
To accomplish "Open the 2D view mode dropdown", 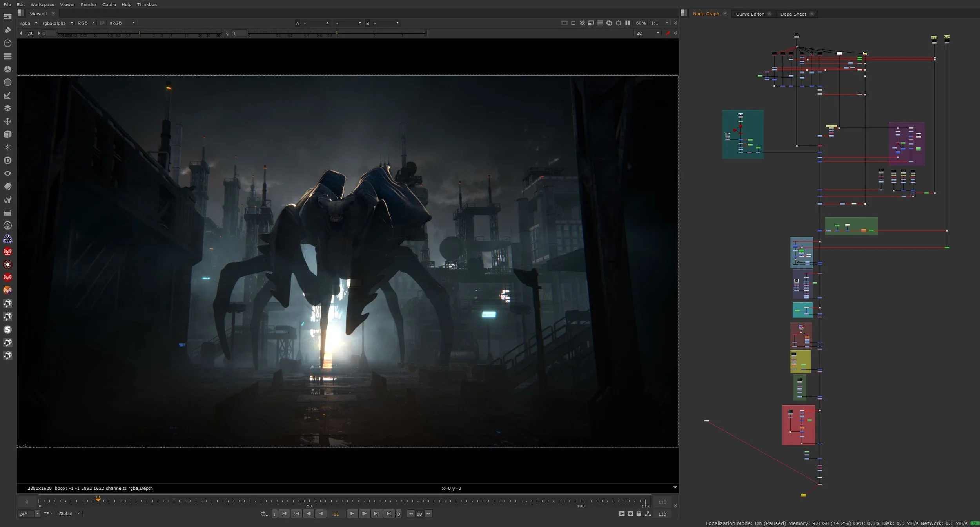I will (647, 33).
